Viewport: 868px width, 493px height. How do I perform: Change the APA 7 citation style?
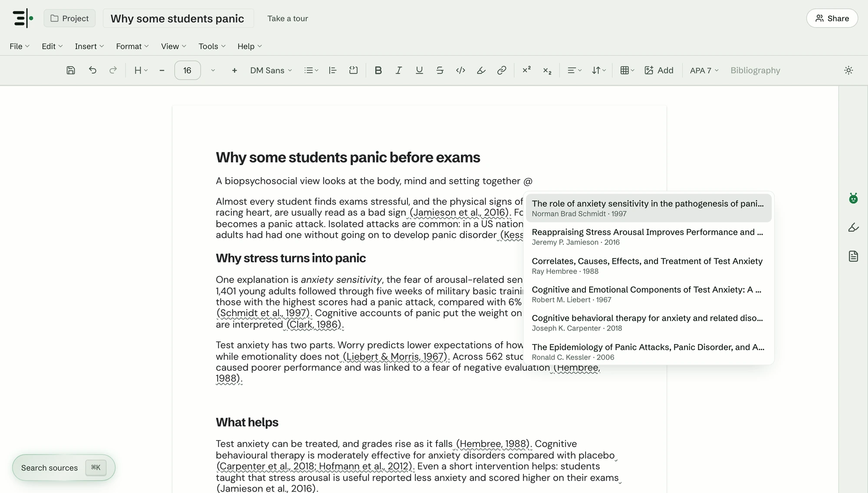pos(704,70)
